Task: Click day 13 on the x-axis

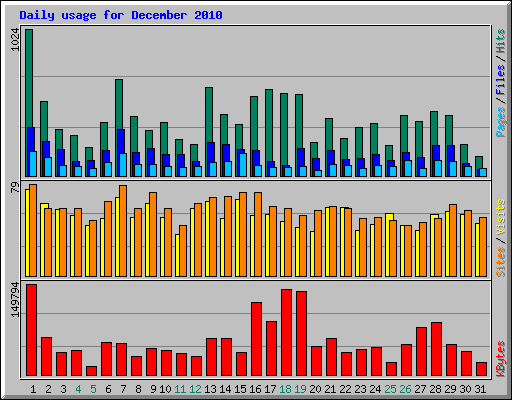Action: point(210,389)
